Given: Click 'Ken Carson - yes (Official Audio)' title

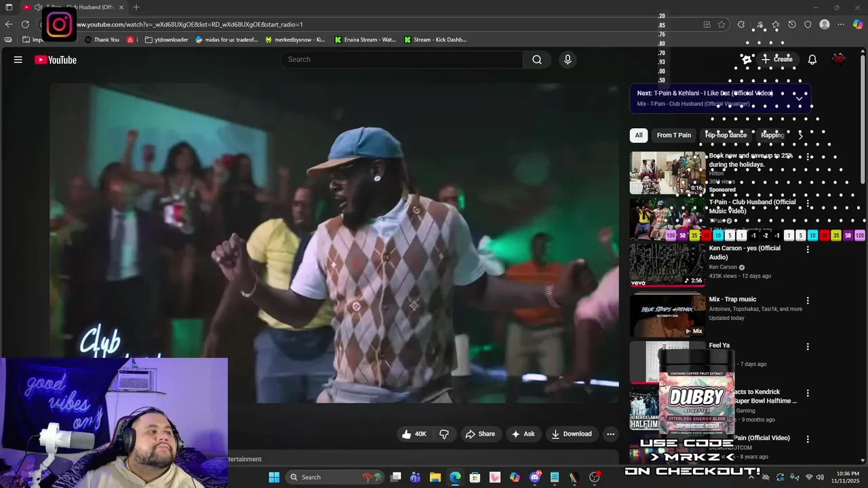Looking at the screenshot, I should (x=745, y=253).
